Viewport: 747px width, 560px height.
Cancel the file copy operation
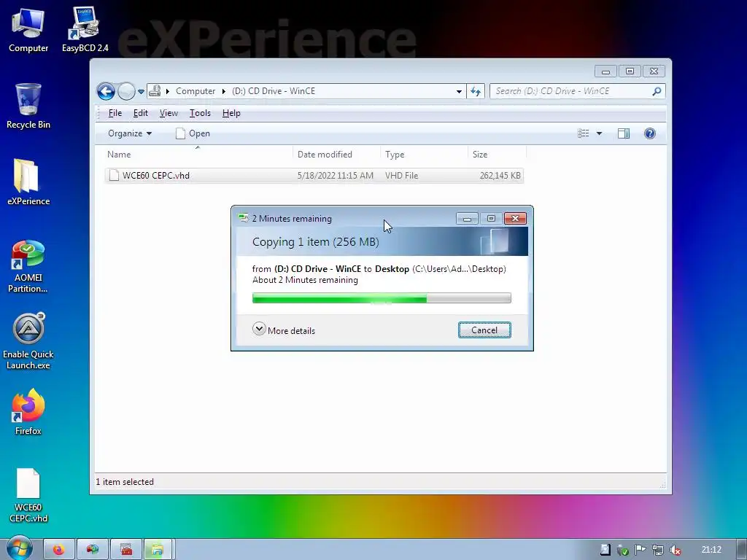484,330
